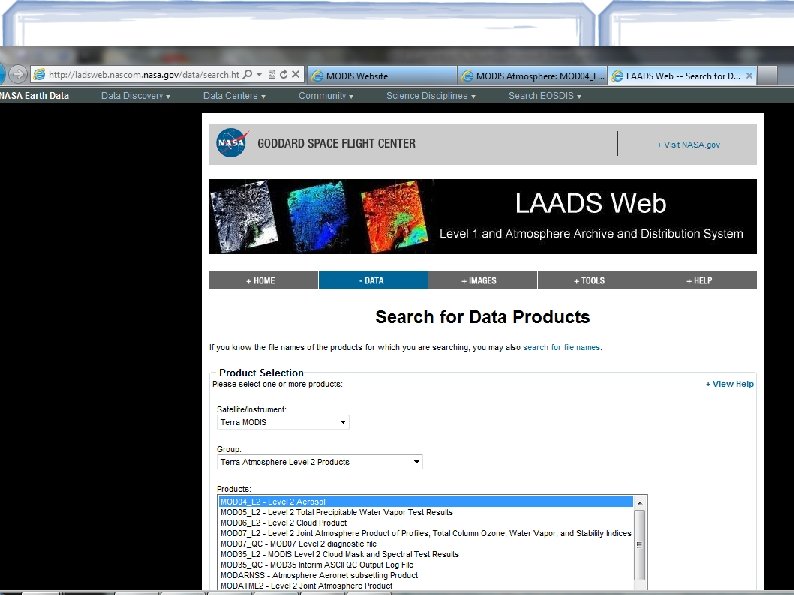This screenshot has width=794, height=595.
Task: Click the Products list scrollbar thumb
Action: point(640,545)
